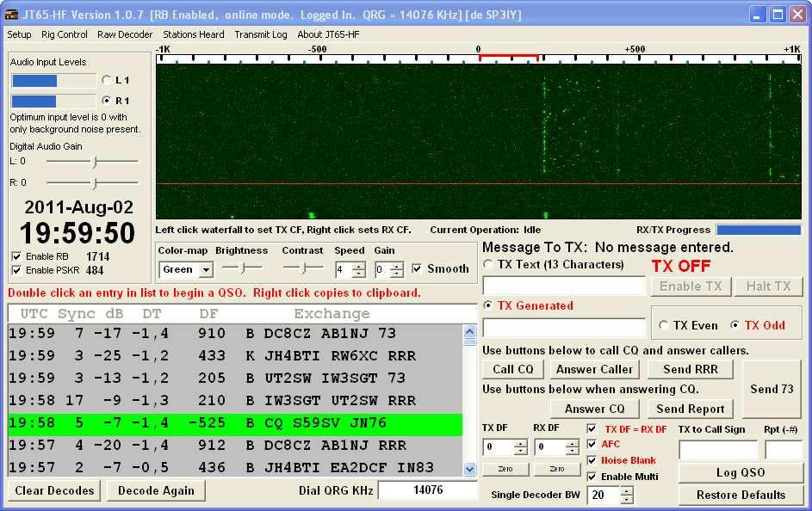Expand the Color-map Green dropdown
Screen dimensions: 812x511
click(x=206, y=270)
